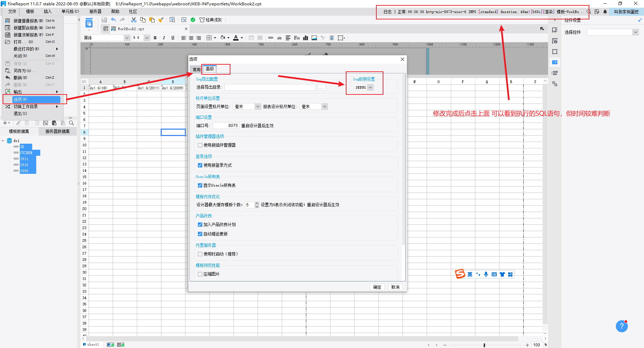Enable 使用时启动（推荐） checkbox
The width and height of the screenshot is (644, 348).
(x=200, y=254)
